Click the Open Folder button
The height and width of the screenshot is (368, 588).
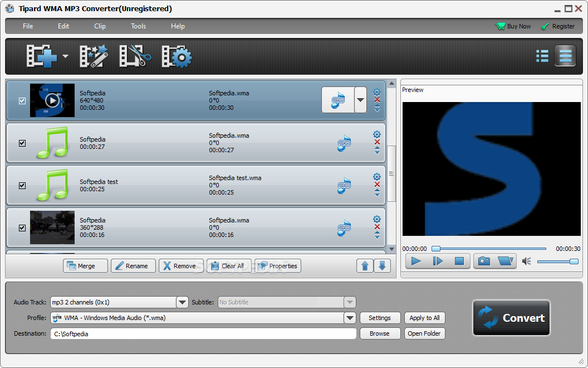424,333
